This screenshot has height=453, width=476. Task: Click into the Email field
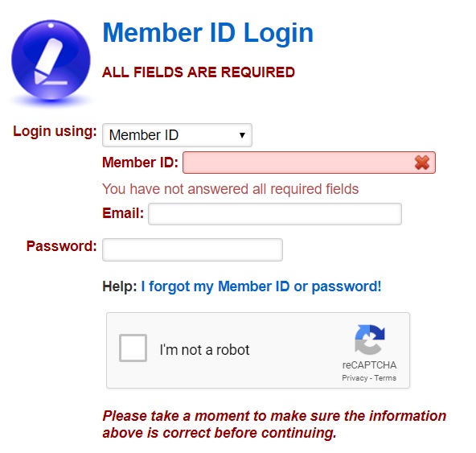(x=275, y=214)
